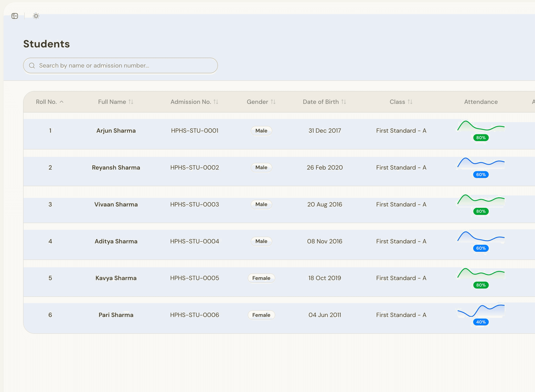Sort the Full Name column
The width and height of the screenshot is (535, 392).
pyautogui.click(x=131, y=102)
